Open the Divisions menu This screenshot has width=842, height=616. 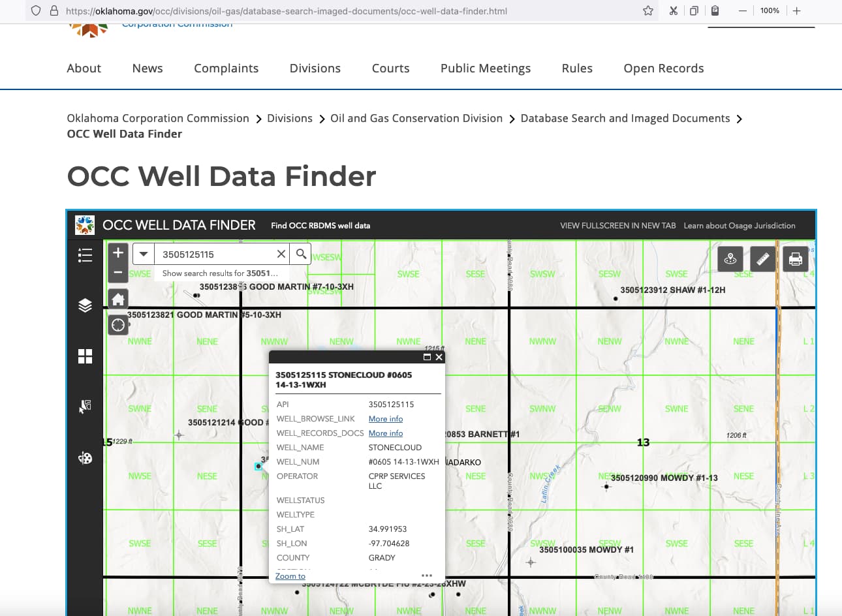[315, 69]
